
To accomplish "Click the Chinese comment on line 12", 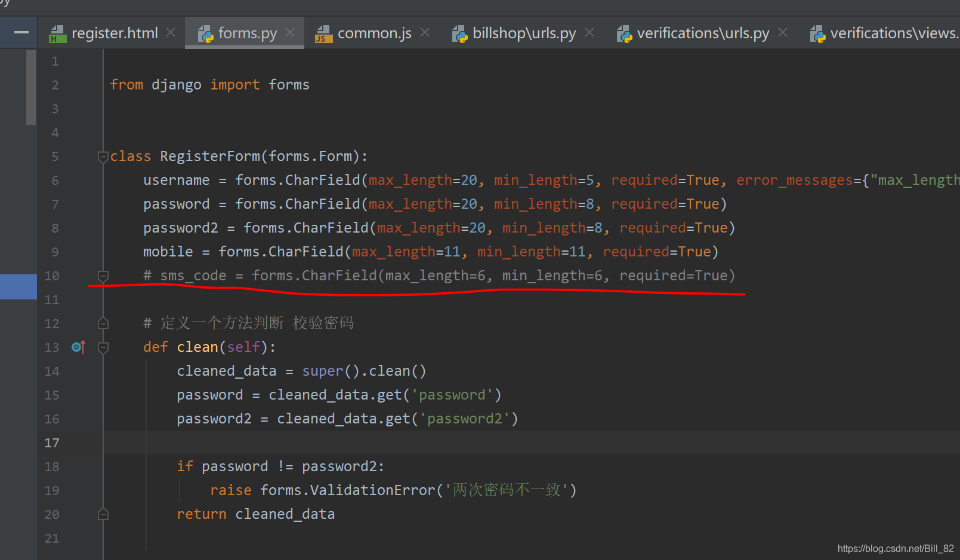I will pos(249,323).
